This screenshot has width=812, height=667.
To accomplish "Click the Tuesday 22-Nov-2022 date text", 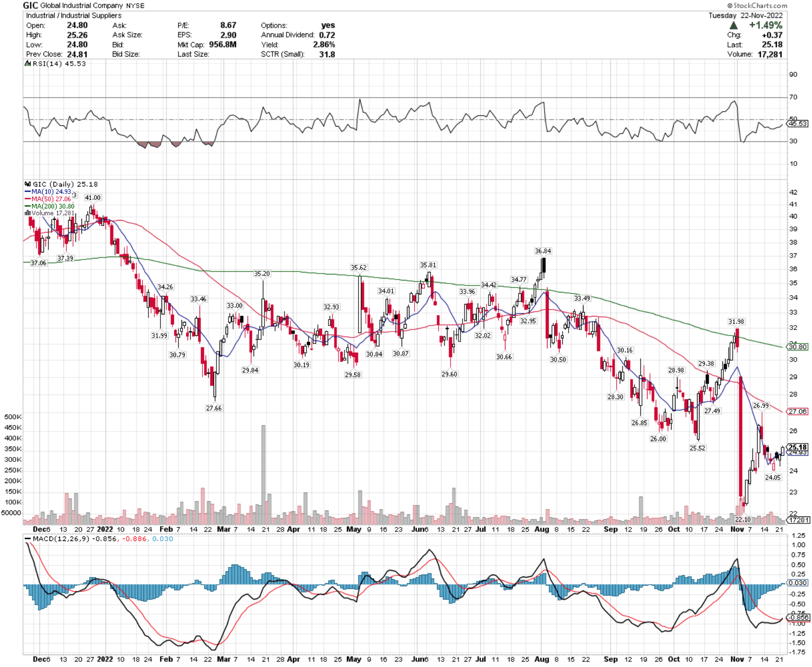I will [x=745, y=15].
